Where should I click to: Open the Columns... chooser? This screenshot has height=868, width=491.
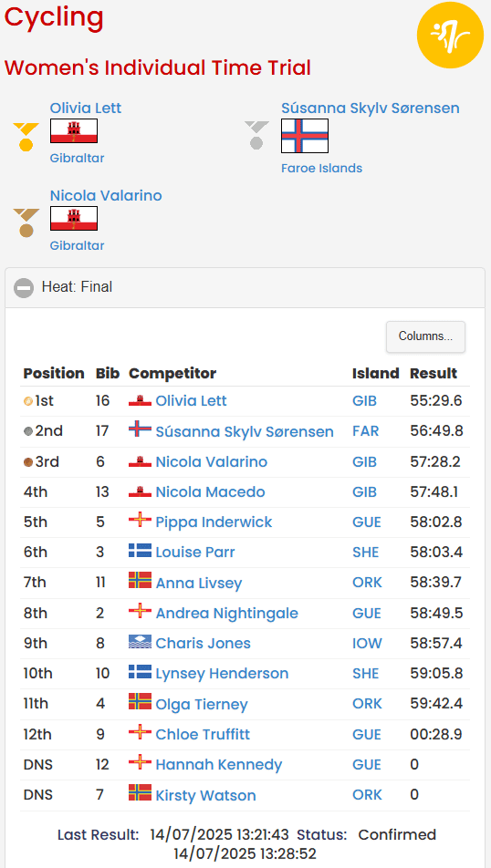click(x=425, y=336)
